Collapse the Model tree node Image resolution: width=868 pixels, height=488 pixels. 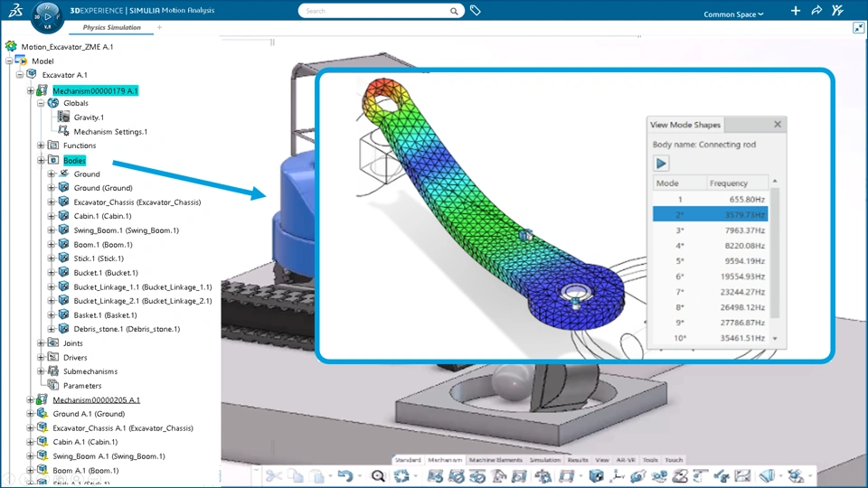point(9,61)
